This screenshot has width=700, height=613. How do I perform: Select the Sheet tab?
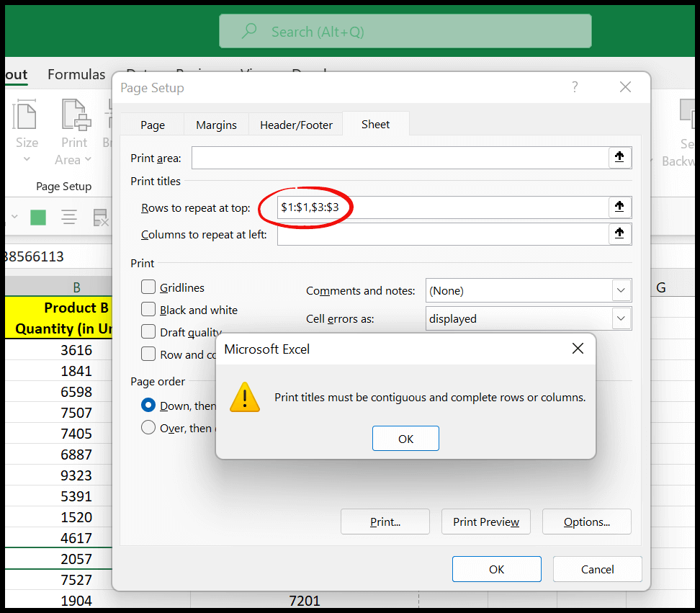coord(375,124)
